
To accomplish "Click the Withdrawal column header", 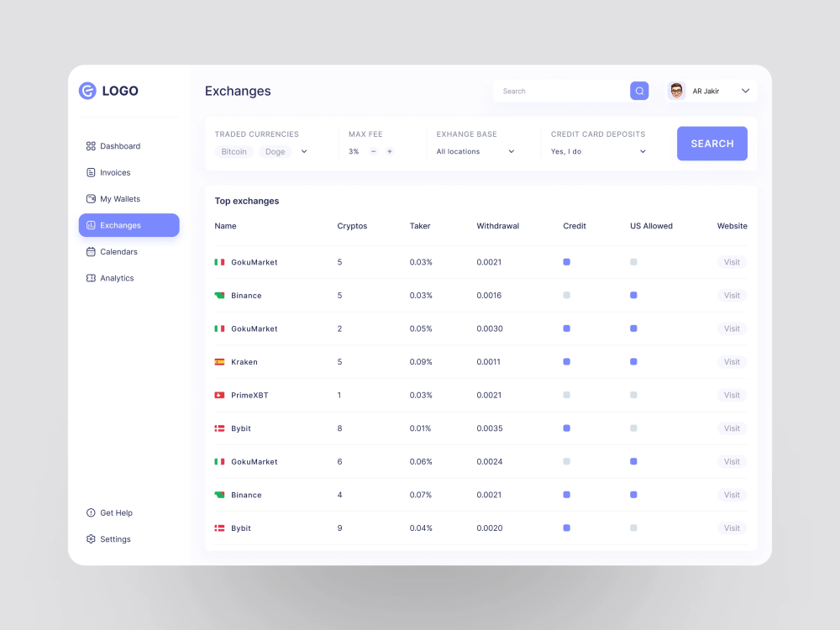I will pos(497,226).
